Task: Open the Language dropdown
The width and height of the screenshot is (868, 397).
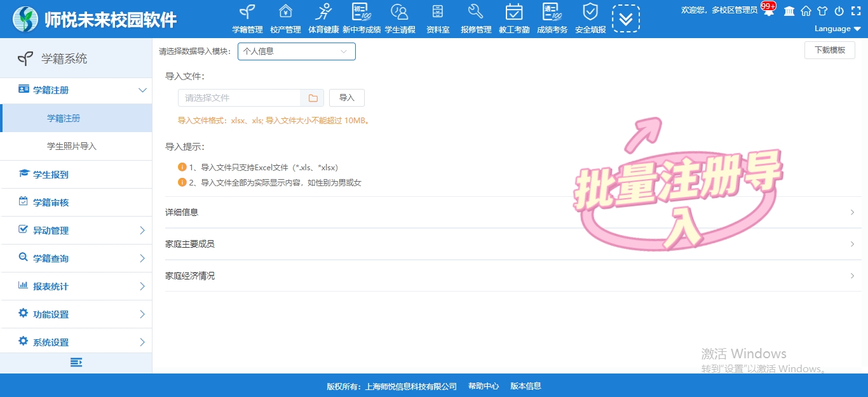Action: tap(837, 29)
